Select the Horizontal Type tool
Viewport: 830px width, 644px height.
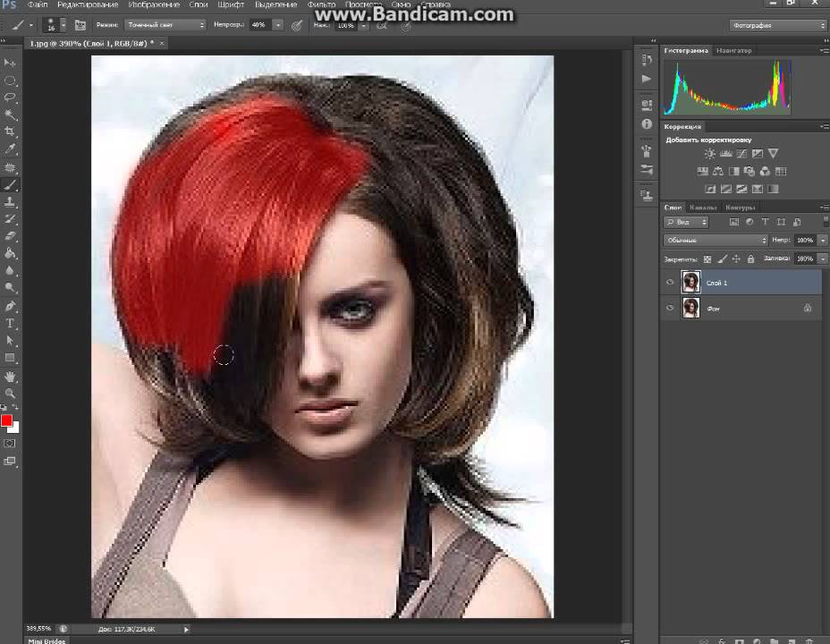[x=11, y=323]
